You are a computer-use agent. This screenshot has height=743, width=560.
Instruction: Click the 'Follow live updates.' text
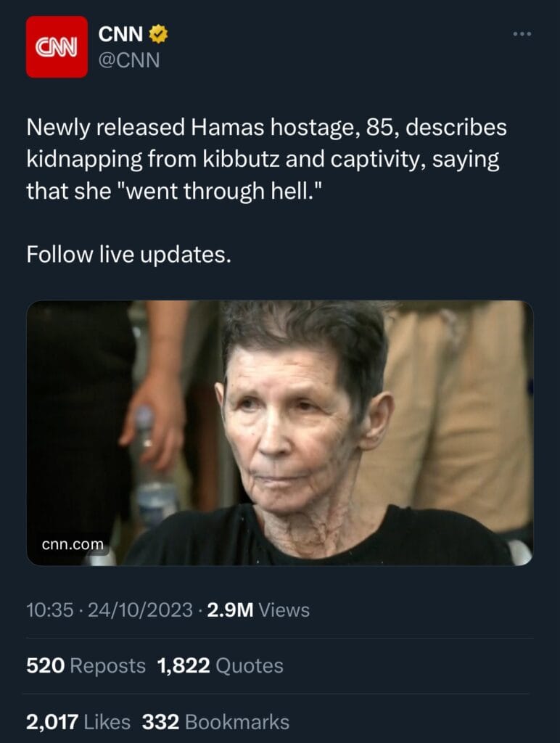point(129,255)
